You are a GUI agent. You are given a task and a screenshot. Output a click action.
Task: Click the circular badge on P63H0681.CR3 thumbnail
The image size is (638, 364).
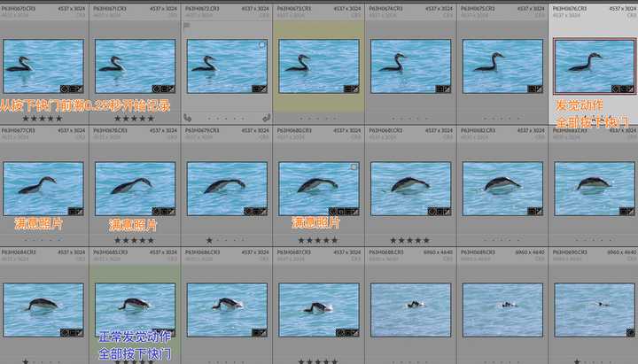432,211
